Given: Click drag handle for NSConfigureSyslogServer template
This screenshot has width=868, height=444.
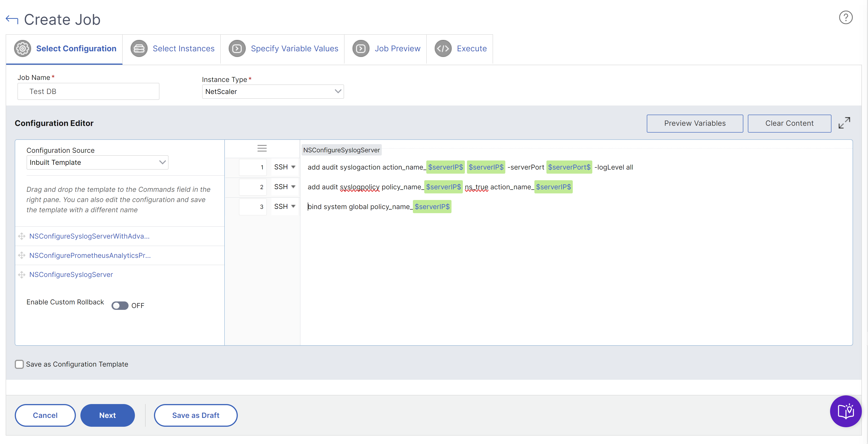Looking at the screenshot, I should pyautogui.click(x=22, y=275).
